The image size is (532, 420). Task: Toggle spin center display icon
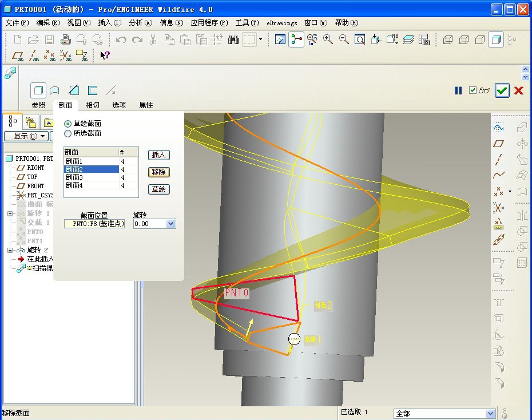296,39
